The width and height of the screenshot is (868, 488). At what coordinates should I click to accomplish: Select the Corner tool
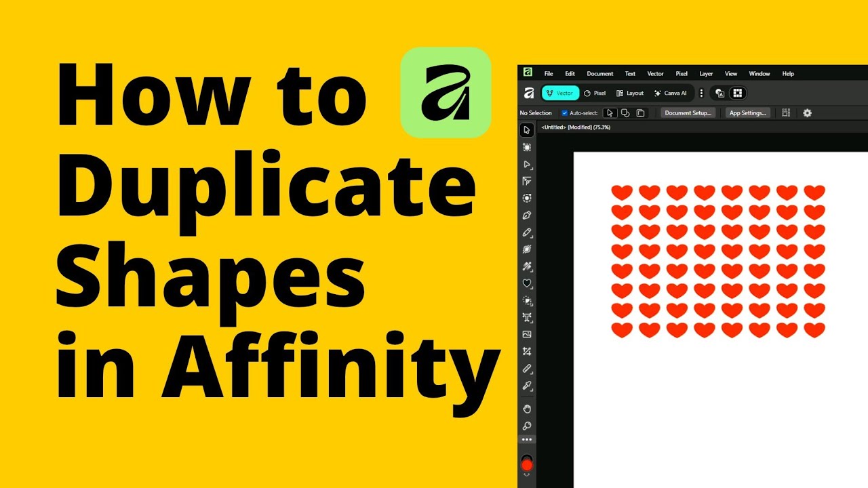pos(527,181)
